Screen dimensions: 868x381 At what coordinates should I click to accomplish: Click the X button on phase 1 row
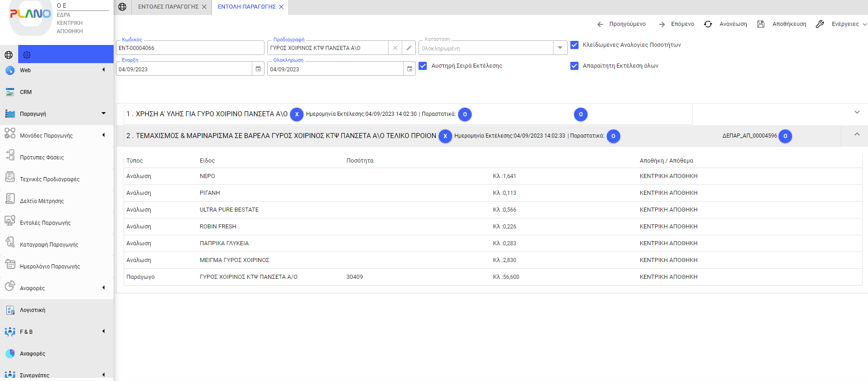coord(297,114)
